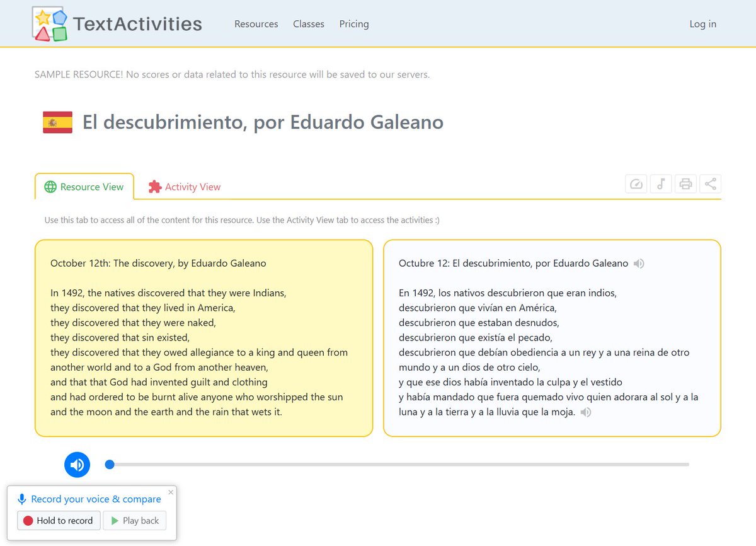
Task: Click line 'they discovered that sin existed'
Action: (x=120, y=337)
